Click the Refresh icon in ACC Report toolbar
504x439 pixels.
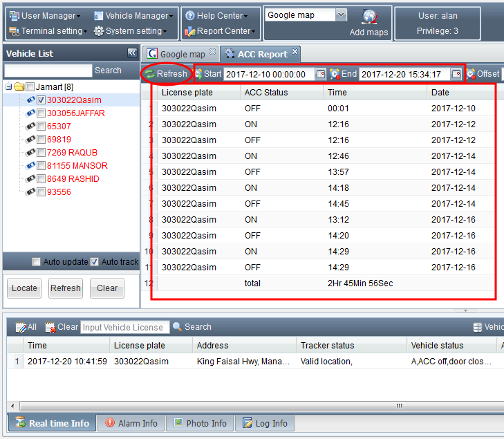click(x=150, y=74)
